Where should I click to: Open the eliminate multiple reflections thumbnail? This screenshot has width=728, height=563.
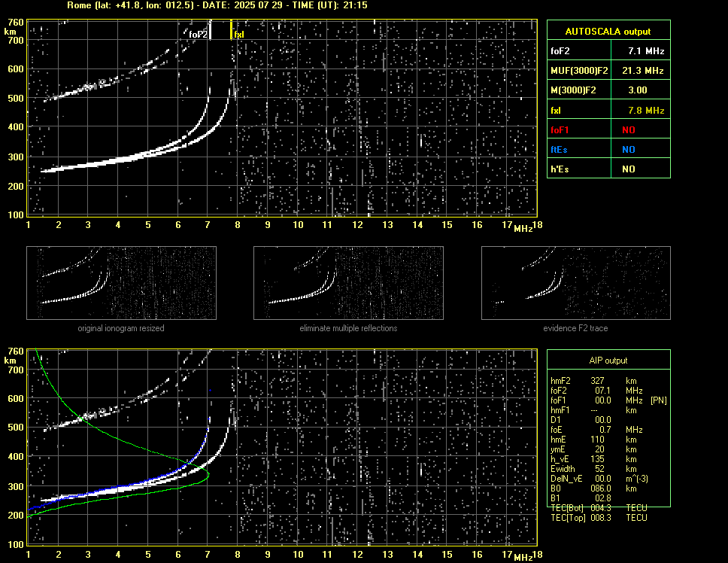[x=348, y=283]
